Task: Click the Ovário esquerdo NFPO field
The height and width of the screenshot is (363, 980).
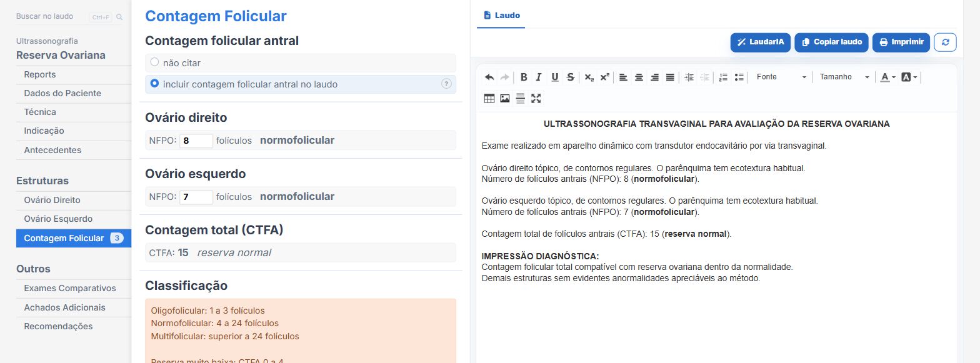Action: click(x=196, y=197)
